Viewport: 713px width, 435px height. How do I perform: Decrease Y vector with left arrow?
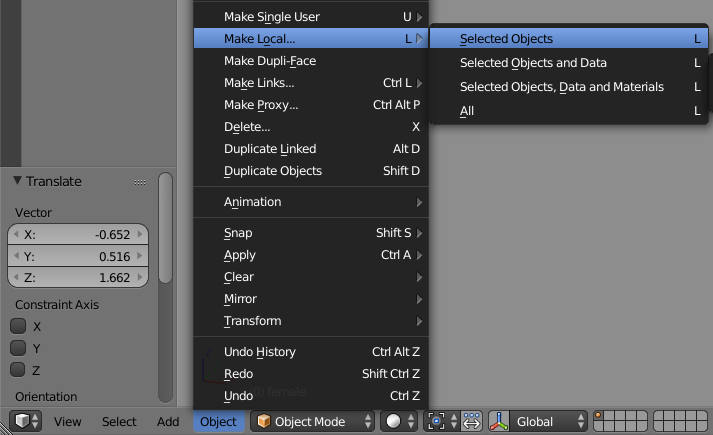tap(16, 256)
